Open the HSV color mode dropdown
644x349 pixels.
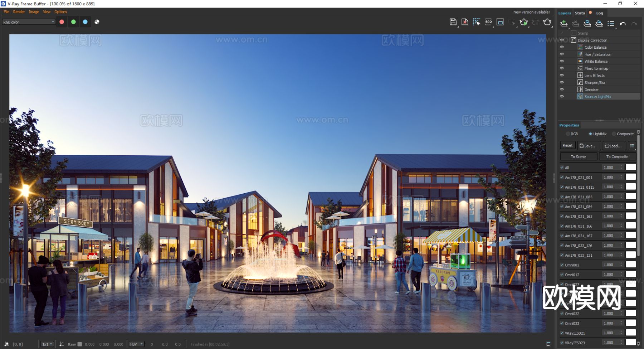[x=137, y=344]
